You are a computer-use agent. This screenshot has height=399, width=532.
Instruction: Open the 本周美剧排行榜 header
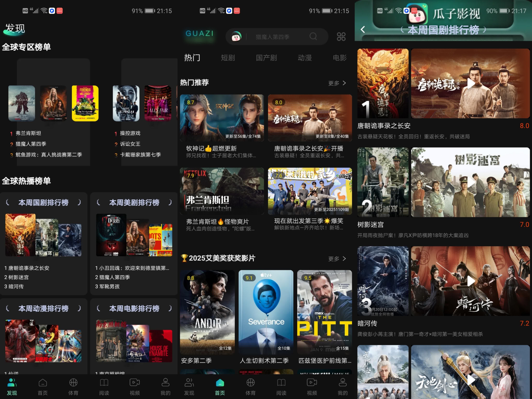134,202
